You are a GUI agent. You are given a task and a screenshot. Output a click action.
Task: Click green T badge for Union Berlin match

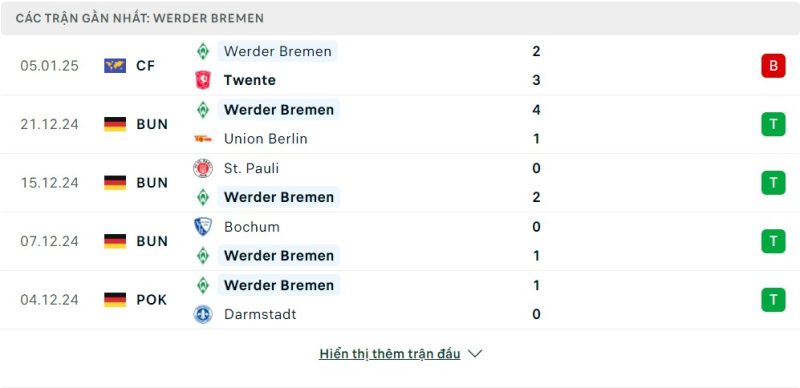pos(773,124)
